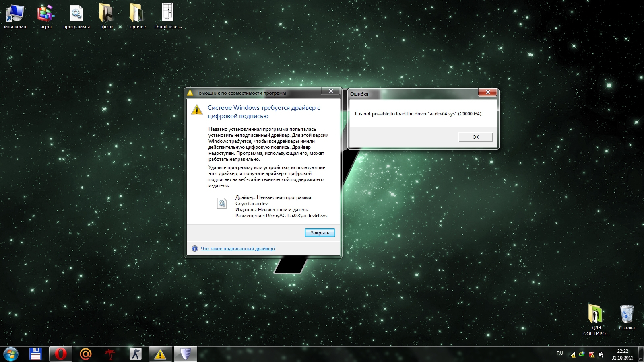Click the 'Служба: acdev' text line
This screenshot has width=644, height=362.
252,204
